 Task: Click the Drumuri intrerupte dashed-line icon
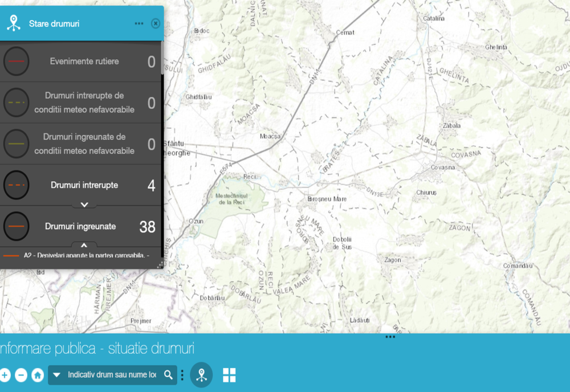coord(16,185)
